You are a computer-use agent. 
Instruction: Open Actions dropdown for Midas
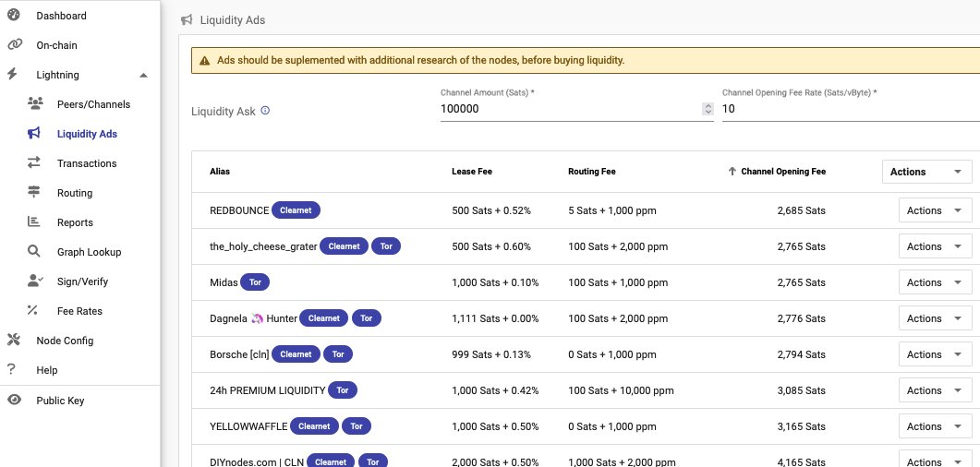pos(935,282)
